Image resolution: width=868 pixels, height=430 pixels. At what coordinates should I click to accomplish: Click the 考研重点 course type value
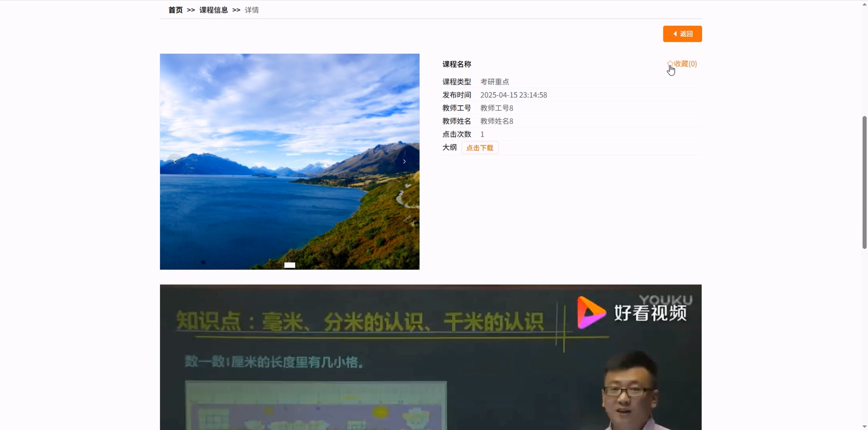pos(494,82)
